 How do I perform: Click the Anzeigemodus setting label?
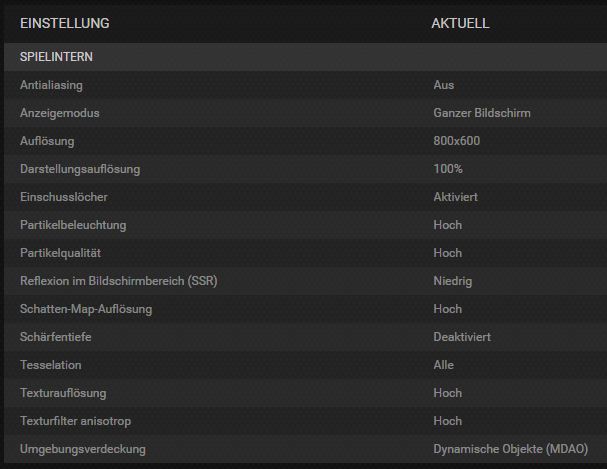pos(60,113)
